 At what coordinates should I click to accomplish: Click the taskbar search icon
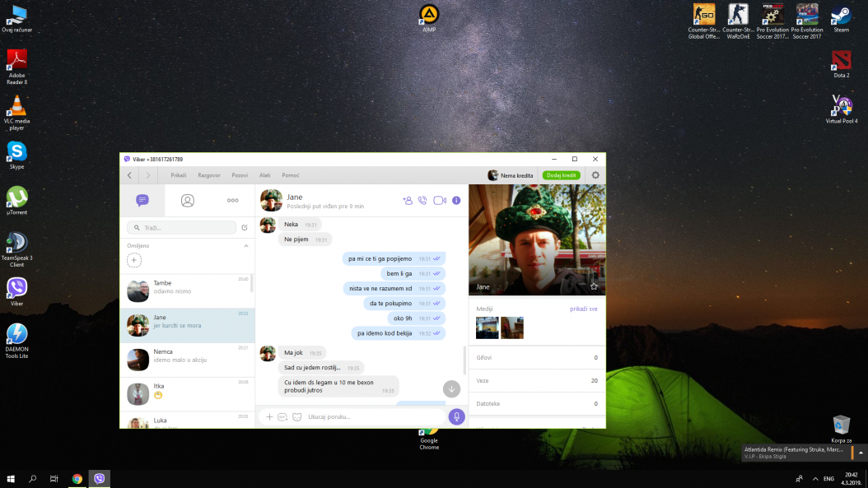click(x=33, y=479)
